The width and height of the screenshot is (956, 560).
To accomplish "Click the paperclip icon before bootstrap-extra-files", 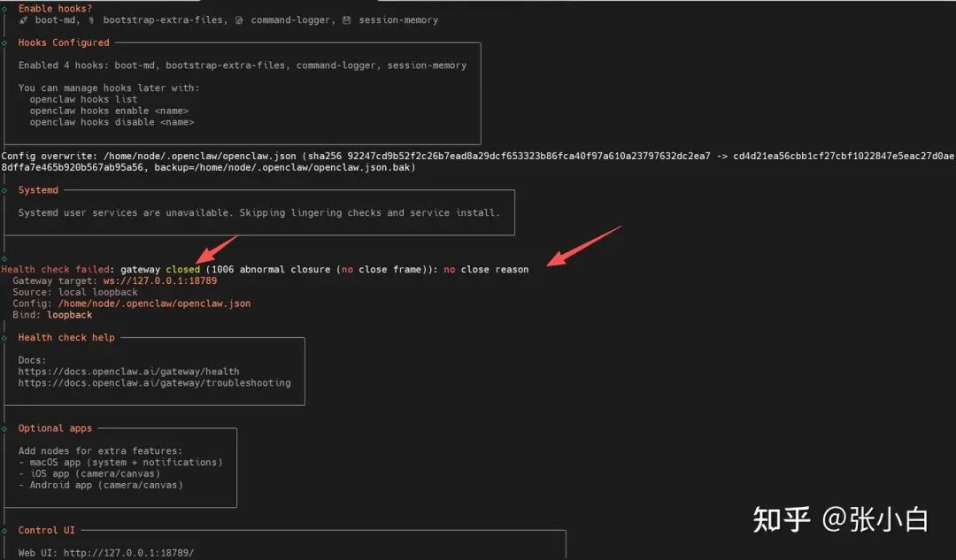I will point(91,20).
